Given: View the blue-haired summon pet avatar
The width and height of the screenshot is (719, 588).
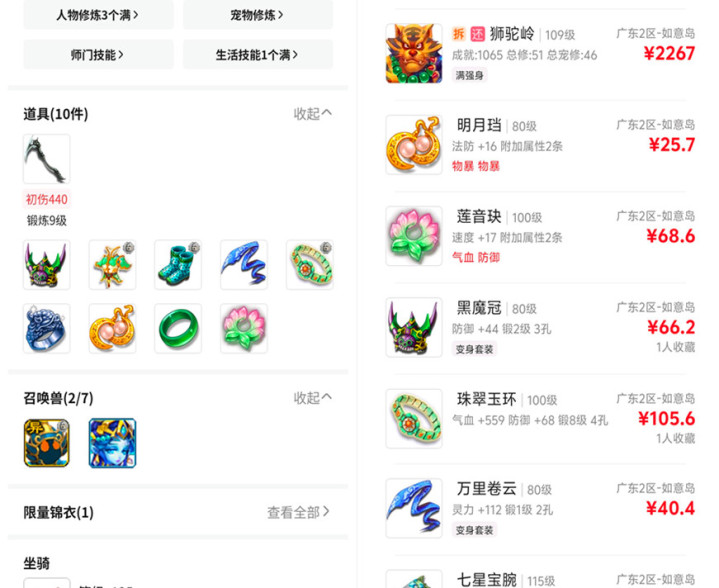Looking at the screenshot, I should tap(112, 443).
